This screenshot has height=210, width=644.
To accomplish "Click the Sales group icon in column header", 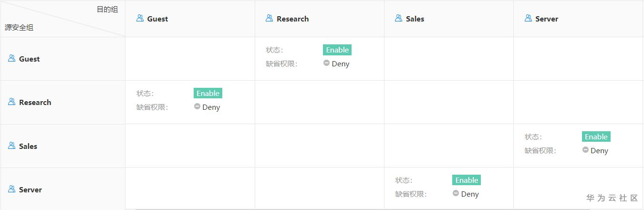I will pos(398,18).
